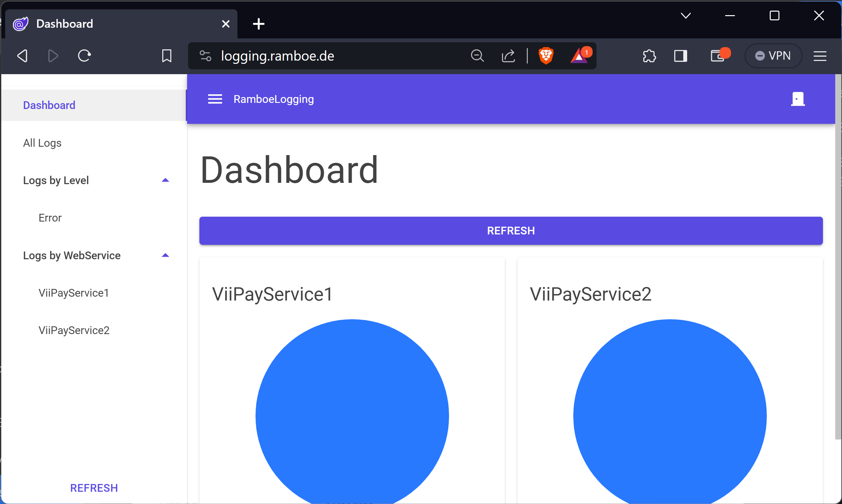Click the logout door icon in app bar

[798, 99]
